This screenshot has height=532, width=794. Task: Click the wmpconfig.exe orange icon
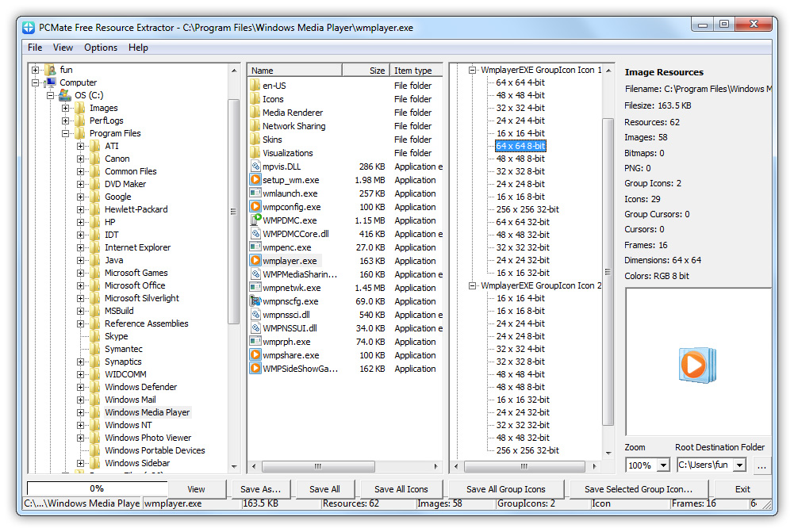255,206
